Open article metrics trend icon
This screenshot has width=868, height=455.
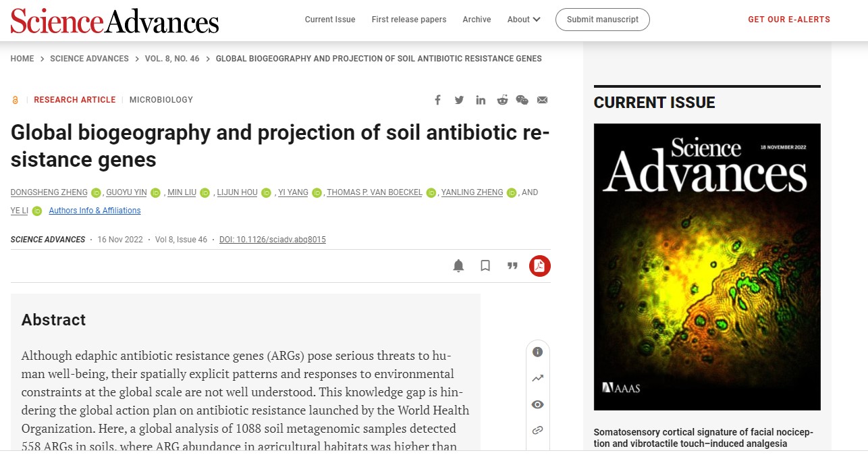click(537, 378)
